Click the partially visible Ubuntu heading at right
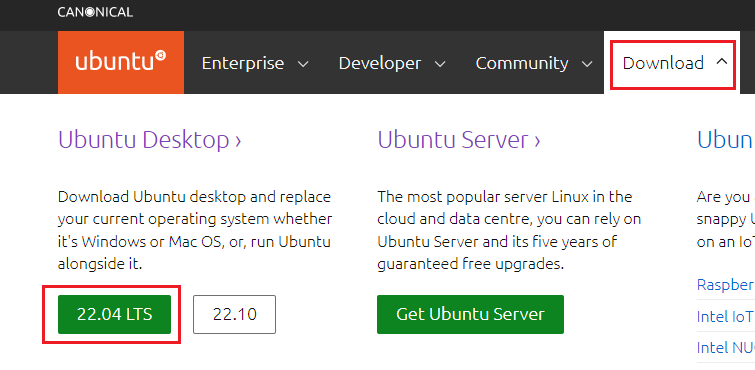The width and height of the screenshot is (755, 370). [726, 140]
